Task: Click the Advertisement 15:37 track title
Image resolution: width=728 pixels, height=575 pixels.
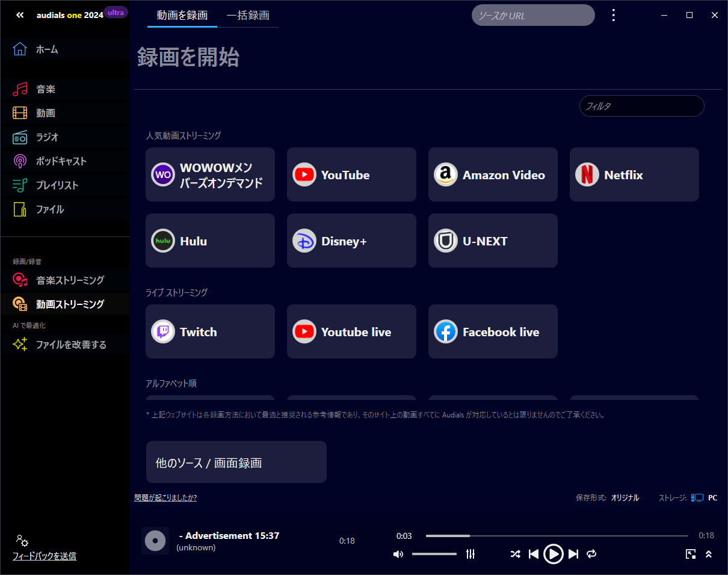Action: tap(229, 535)
